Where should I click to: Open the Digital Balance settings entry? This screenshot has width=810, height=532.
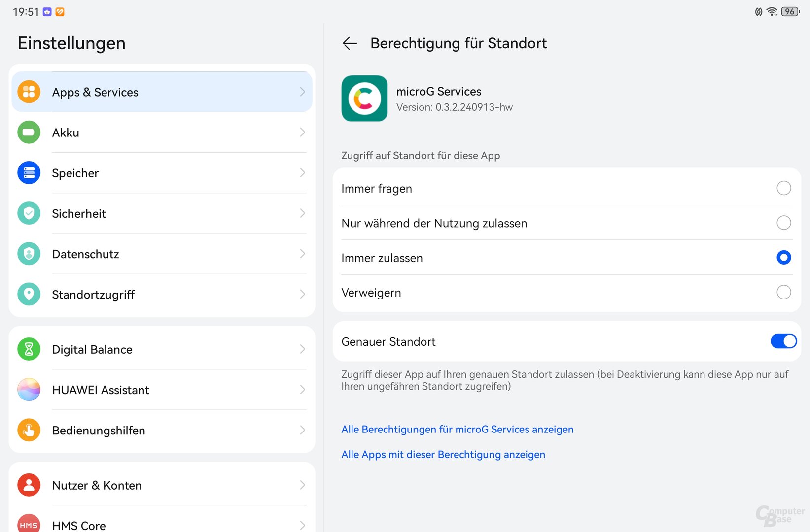(x=162, y=349)
